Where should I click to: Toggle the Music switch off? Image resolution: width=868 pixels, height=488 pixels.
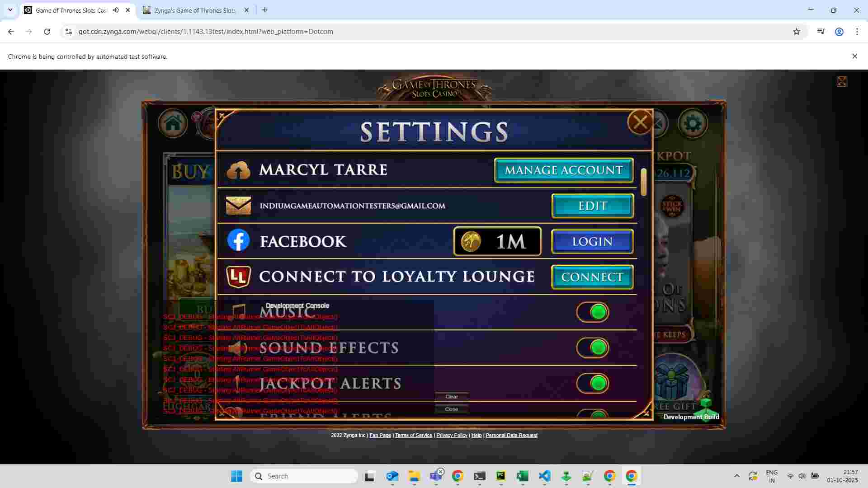593,312
